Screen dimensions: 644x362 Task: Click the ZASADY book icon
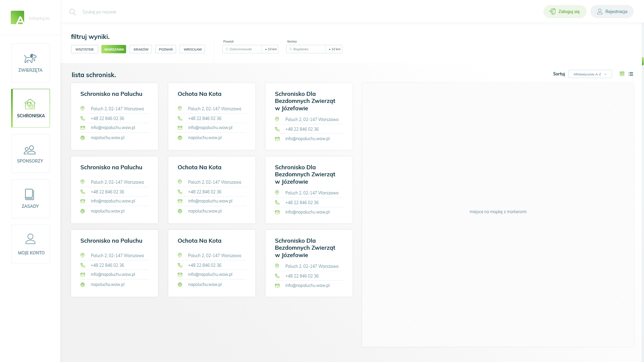click(30, 194)
